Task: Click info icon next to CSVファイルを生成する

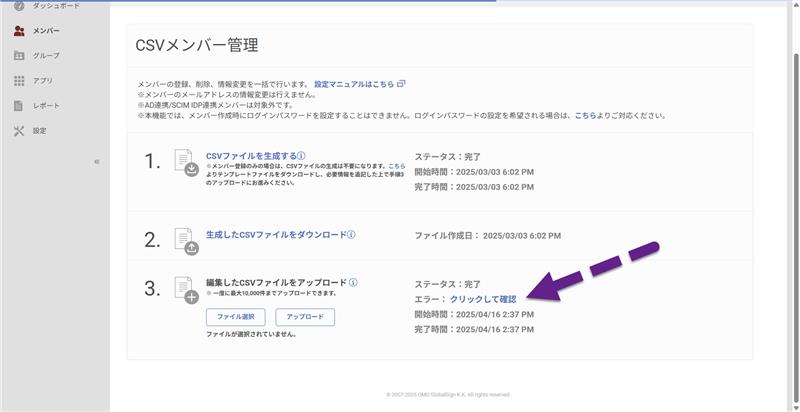Action: [302, 156]
